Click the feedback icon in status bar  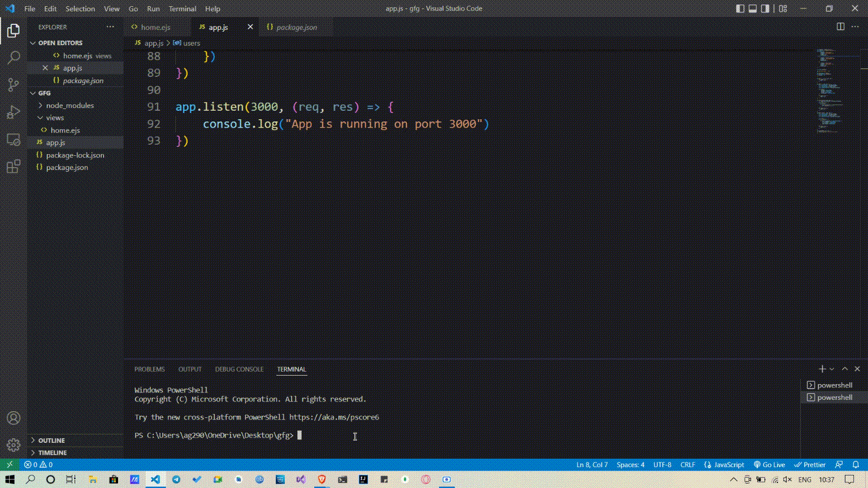[839, 464]
